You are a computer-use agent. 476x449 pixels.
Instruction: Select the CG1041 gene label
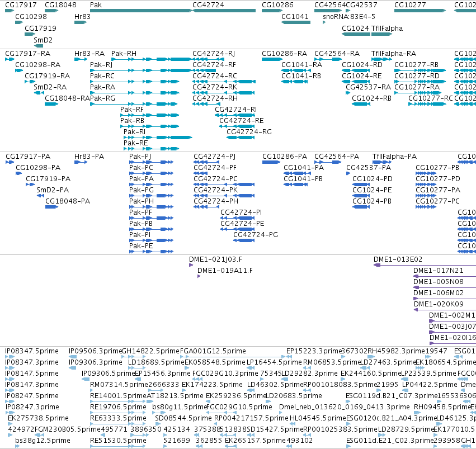295,16
